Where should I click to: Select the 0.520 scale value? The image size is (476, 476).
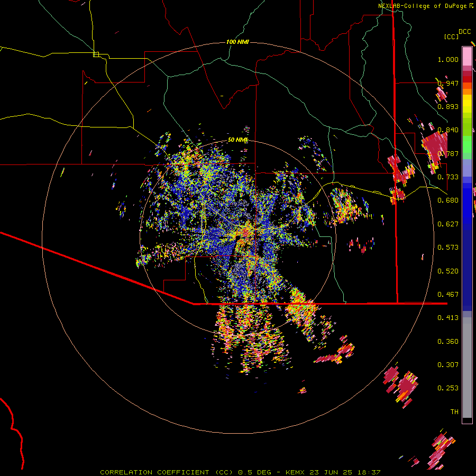(448, 271)
